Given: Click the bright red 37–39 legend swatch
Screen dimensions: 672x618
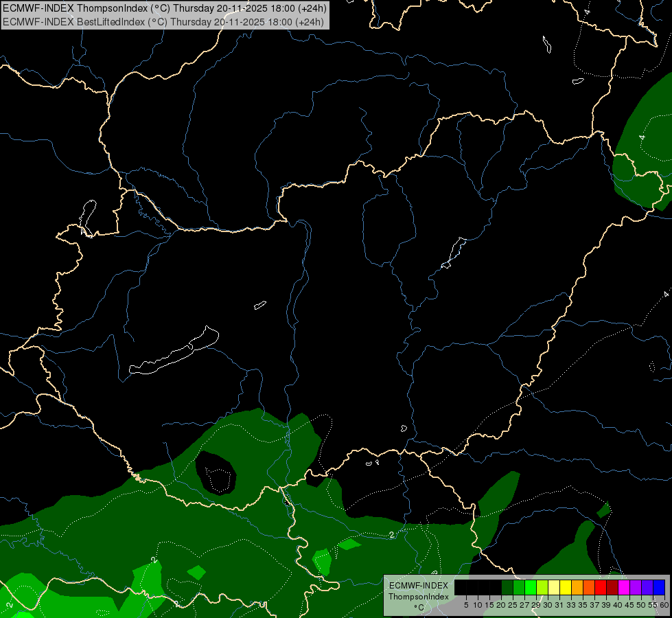Looking at the screenshot, I should 601,587.
